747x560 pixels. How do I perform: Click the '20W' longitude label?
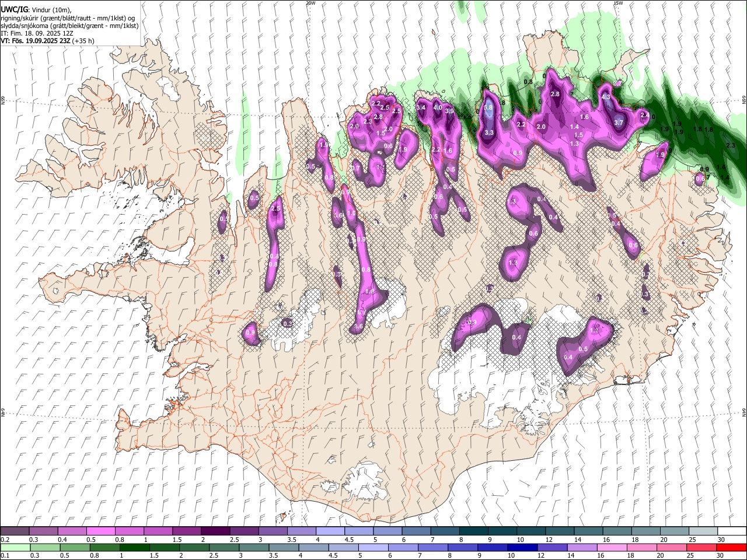click(310, 3)
